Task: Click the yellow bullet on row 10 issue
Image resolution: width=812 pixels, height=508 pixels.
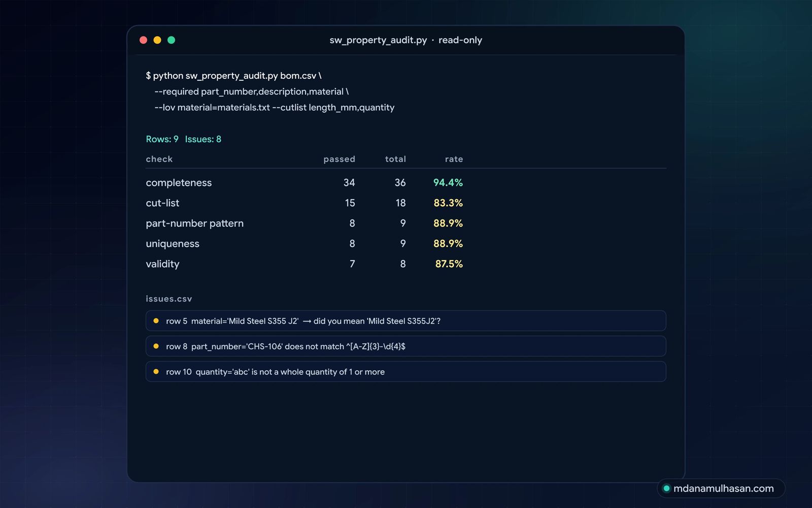Action: tap(156, 371)
